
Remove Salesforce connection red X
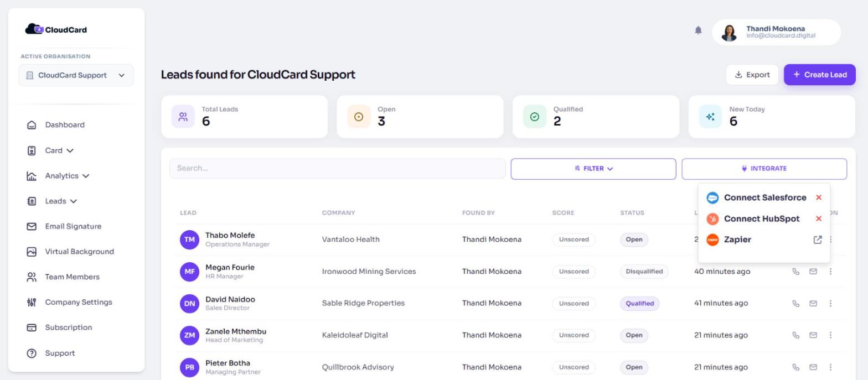pyautogui.click(x=819, y=197)
